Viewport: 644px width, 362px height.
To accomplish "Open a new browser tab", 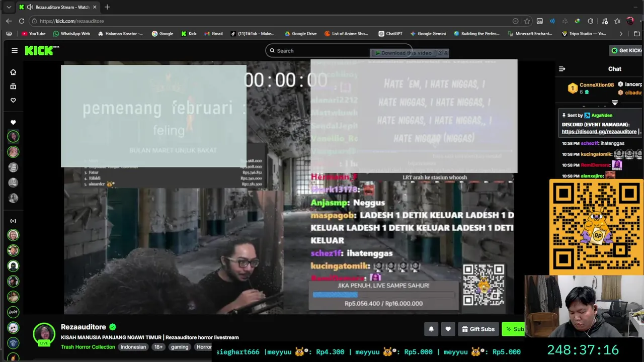I will tap(107, 7).
